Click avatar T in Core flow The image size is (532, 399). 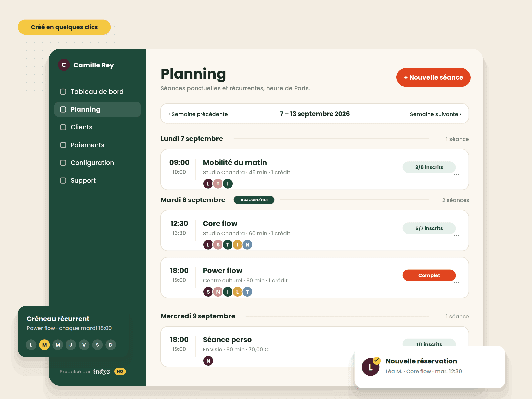[x=228, y=245]
